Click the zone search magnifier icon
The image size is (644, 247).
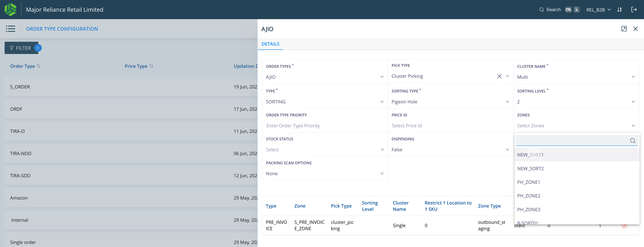(x=632, y=141)
